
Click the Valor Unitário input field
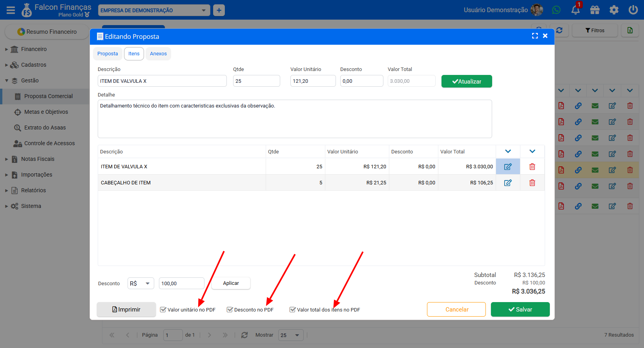coord(313,81)
